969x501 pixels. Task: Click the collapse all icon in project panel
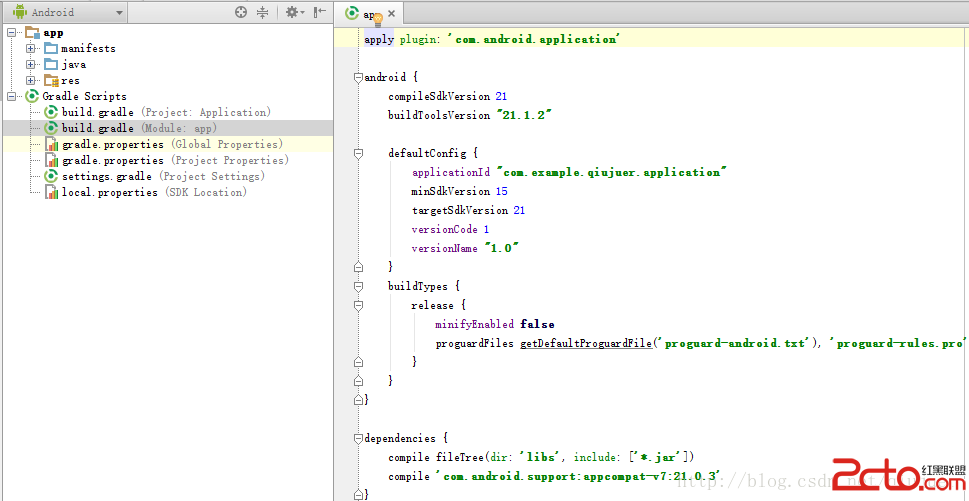[x=262, y=12]
